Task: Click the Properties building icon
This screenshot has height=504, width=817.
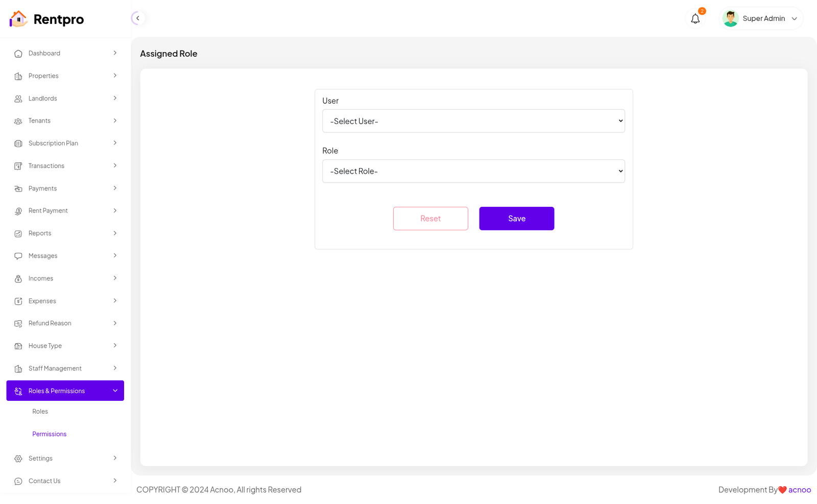Action: [18, 76]
